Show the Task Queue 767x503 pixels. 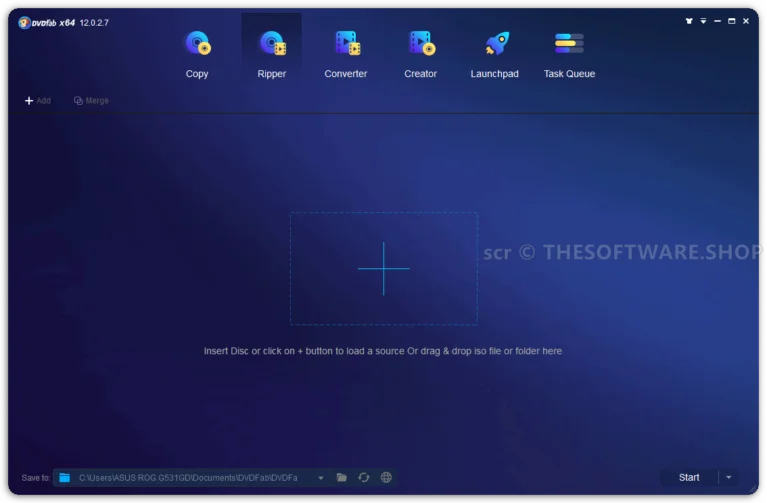tap(569, 54)
